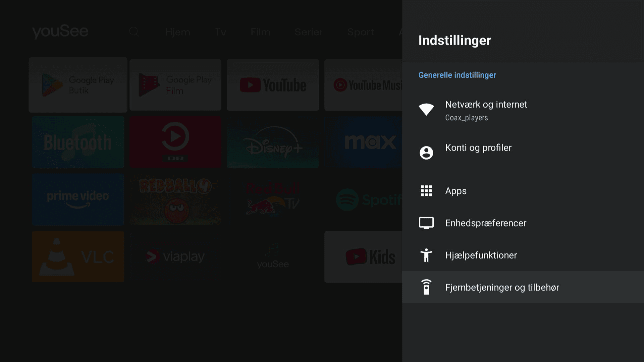
Task: Open Enhedspræferencer settings section
Action: 486,223
